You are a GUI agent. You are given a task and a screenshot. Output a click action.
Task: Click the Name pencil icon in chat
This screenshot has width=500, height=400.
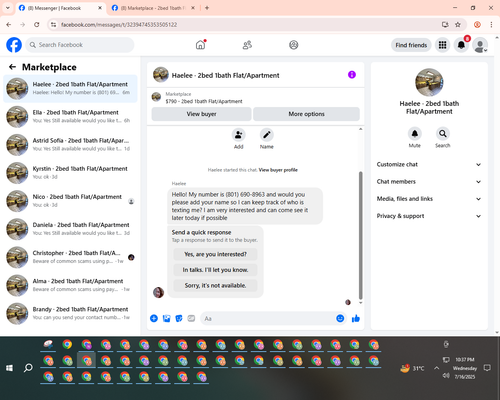click(267, 135)
